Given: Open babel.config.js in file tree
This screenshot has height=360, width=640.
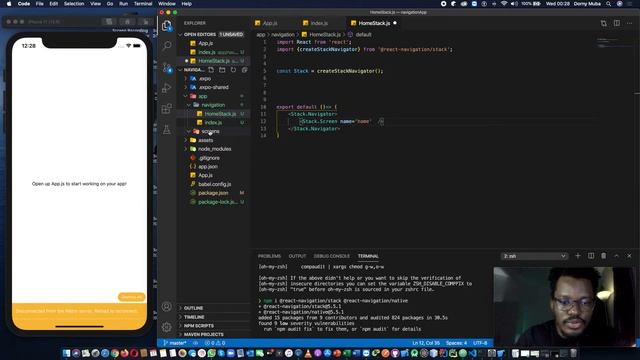Looking at the screenshot, I should point(214,184).
